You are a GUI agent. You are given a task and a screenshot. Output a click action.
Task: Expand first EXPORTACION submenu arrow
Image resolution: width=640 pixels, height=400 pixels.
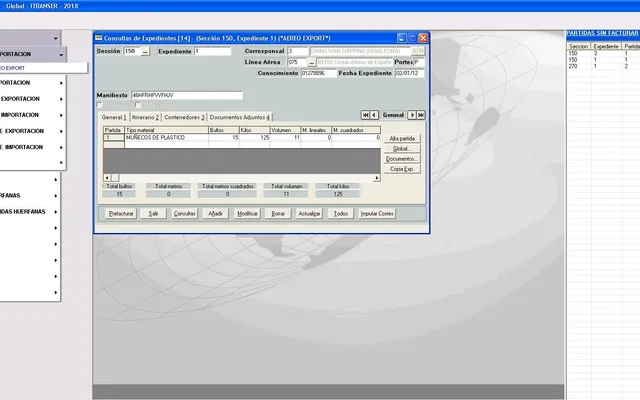(61, 99)
